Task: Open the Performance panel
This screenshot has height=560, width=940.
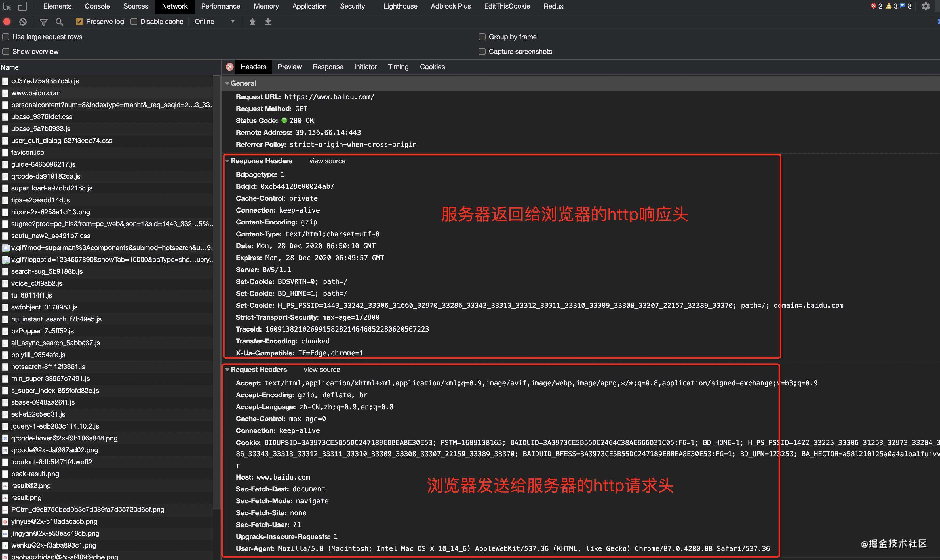Action: [221, 6]
